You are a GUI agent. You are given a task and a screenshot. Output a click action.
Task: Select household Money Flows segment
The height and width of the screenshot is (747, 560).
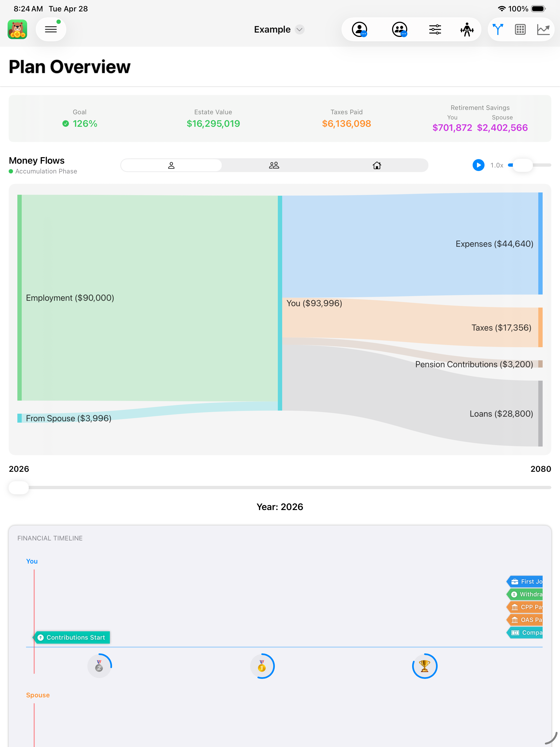pos(377,165)
